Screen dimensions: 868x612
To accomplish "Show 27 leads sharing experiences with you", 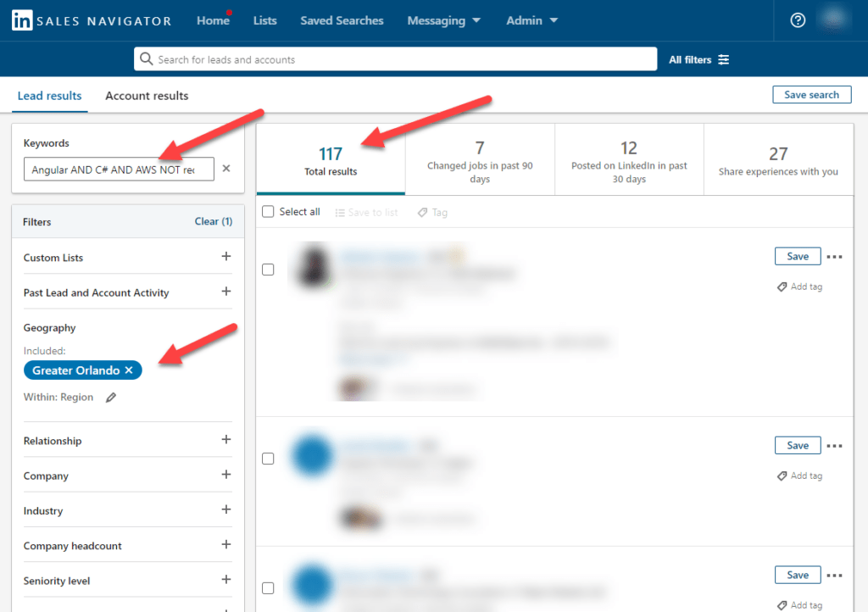I will click(778, 159).
